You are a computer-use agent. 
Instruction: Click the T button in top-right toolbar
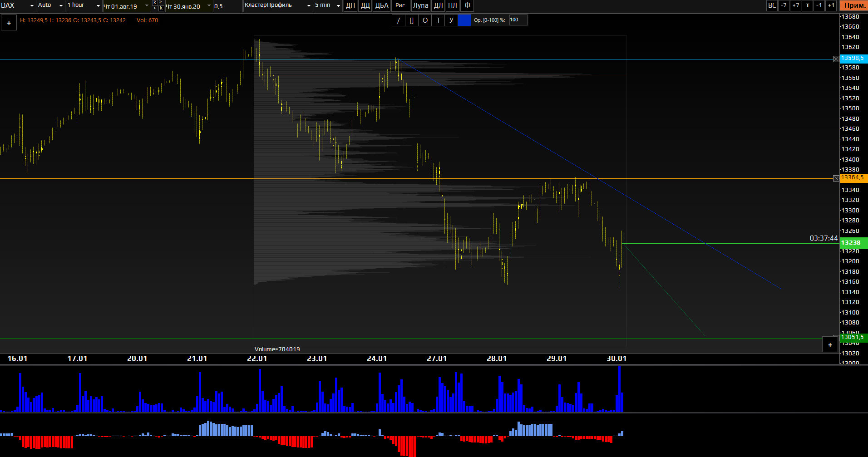click(807, 5)
